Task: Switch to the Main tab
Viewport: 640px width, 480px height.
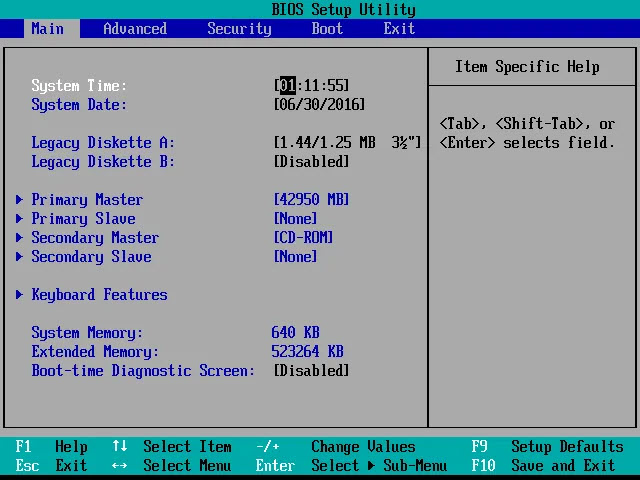Action: pos(52,29)
